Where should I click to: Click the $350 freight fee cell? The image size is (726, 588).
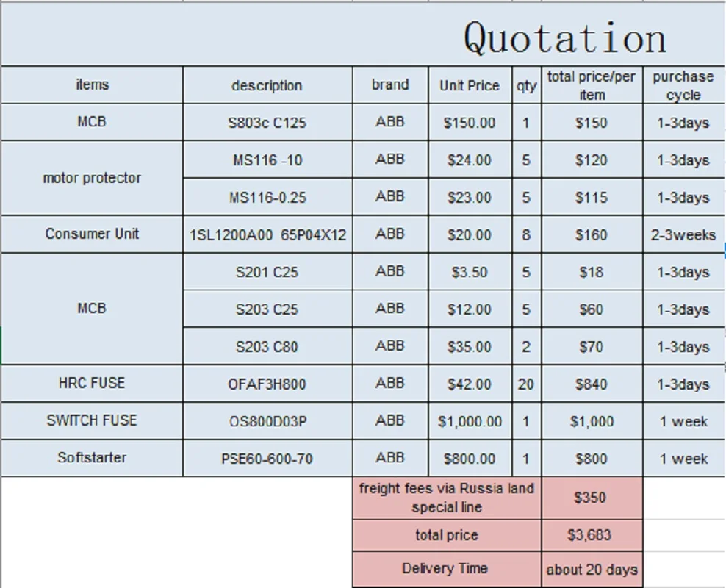click(x=592, y=498)
